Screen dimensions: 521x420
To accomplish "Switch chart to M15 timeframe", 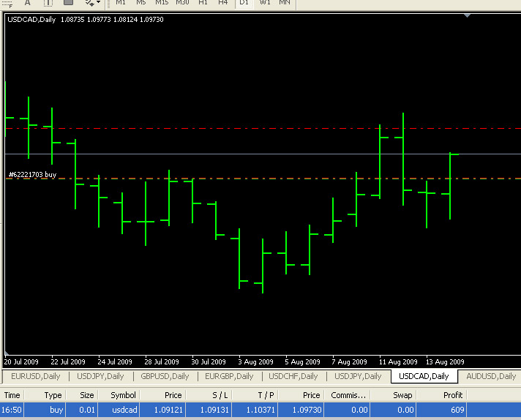I will tap(162, 3).
